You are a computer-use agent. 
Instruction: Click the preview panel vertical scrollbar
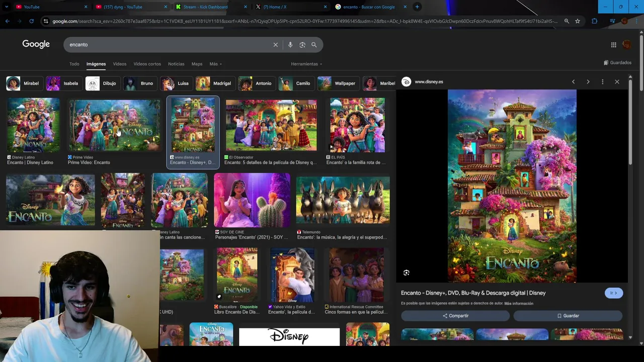click(630, 121)
